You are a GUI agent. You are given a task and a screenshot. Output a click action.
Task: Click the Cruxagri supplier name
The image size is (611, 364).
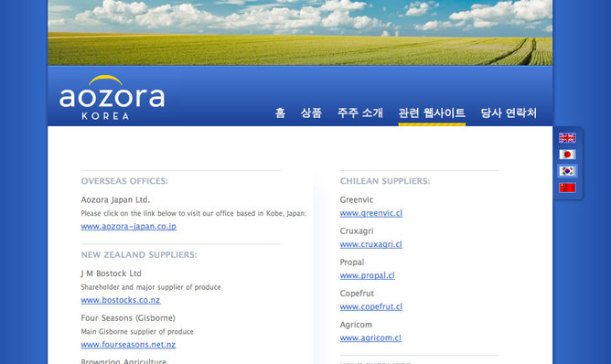pyautogui.click(x=357, y=231)
